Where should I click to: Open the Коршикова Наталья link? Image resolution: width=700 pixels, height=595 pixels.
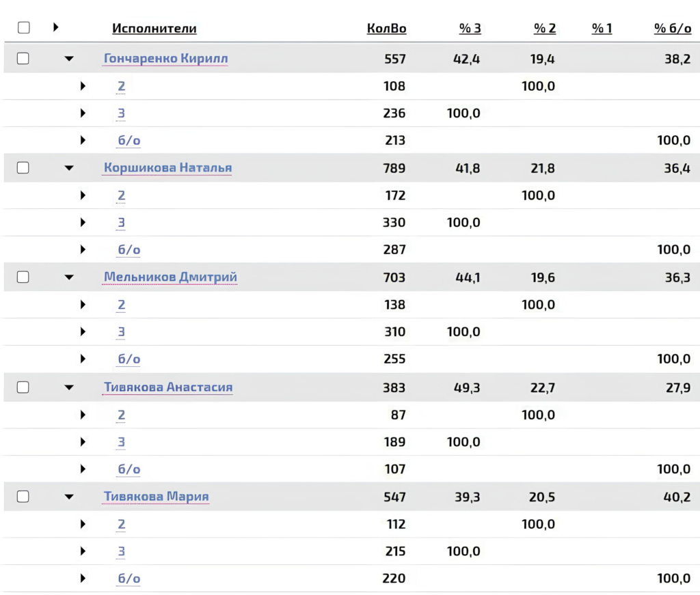coord(167,168)
